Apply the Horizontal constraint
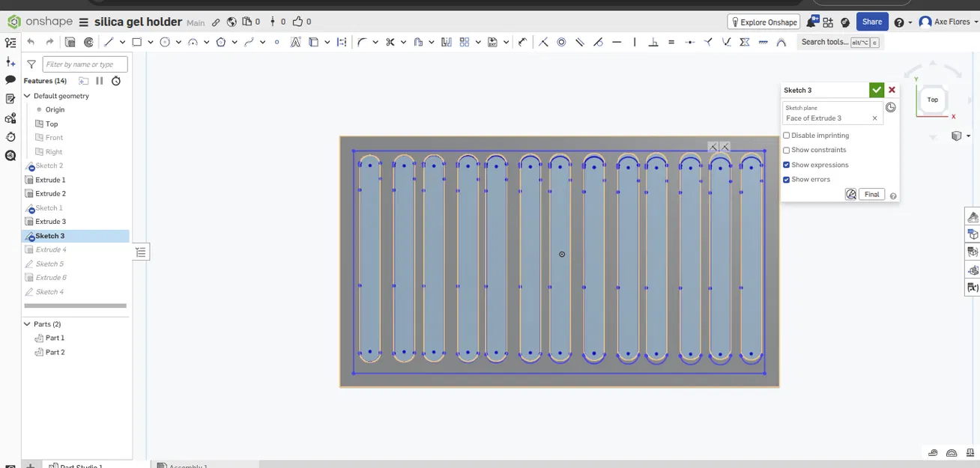The height and width of the screenshot is (468, 980). point(617,42)
